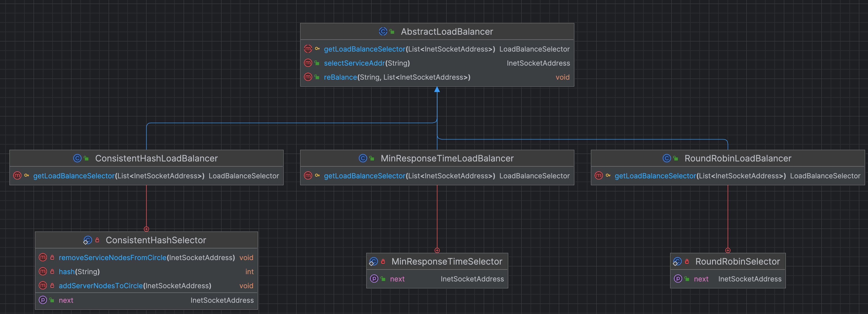This screenshot has width=868, height=314.
Task: Select getLoadBalanceSelector in ConsistentHashLoadBalancer
Action: (x=74, y=176)
